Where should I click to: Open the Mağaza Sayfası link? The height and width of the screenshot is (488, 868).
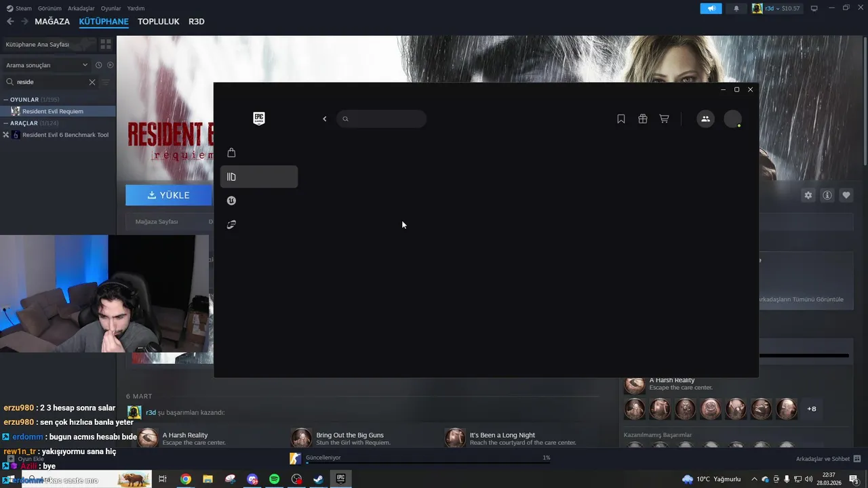click(x=157, y=222)
